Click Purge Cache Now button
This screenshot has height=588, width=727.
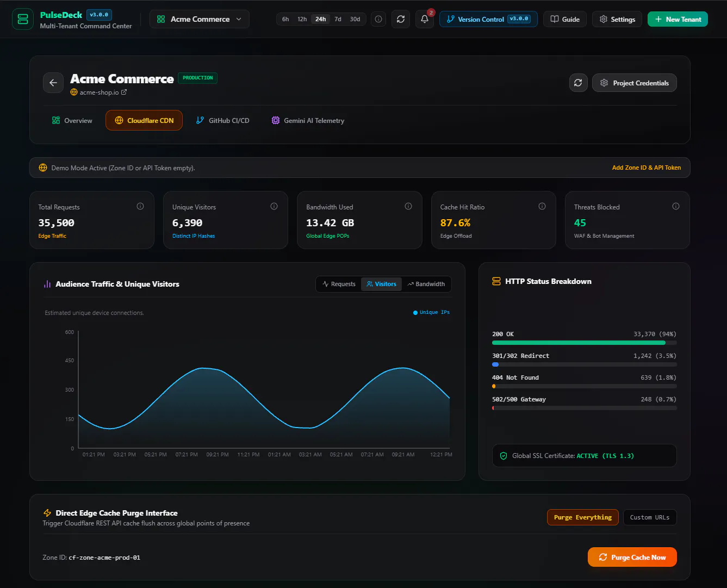[632, 557]
